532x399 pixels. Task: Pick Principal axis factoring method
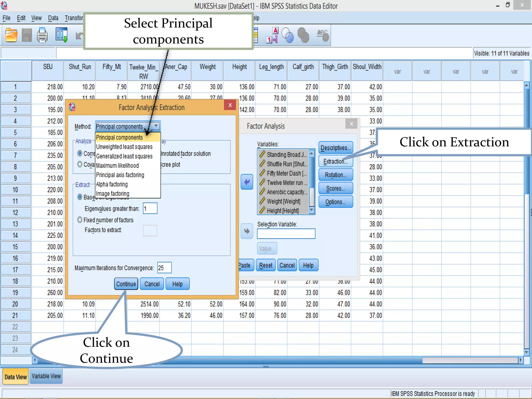point(128,175)
